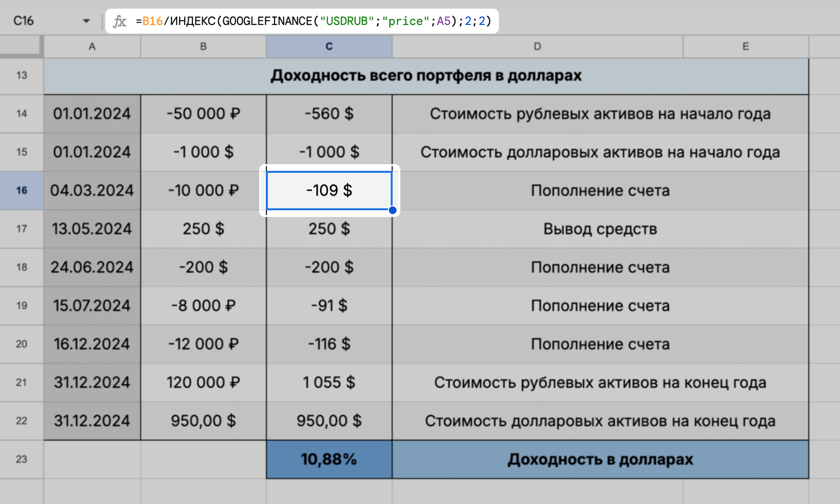The width and height of the screenshot is (840, 504).
Task: Click the blue fill handle on cell C16
Action: (393, 210)
